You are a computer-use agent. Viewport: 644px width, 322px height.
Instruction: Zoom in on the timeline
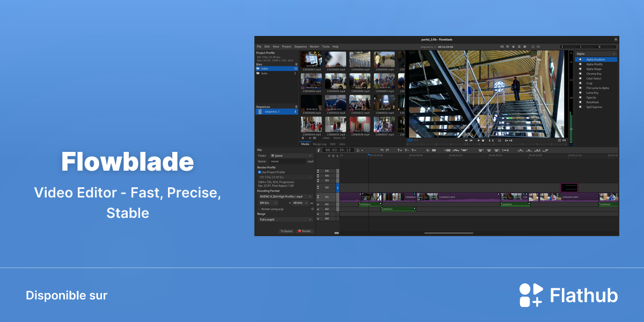click(400, 150)
